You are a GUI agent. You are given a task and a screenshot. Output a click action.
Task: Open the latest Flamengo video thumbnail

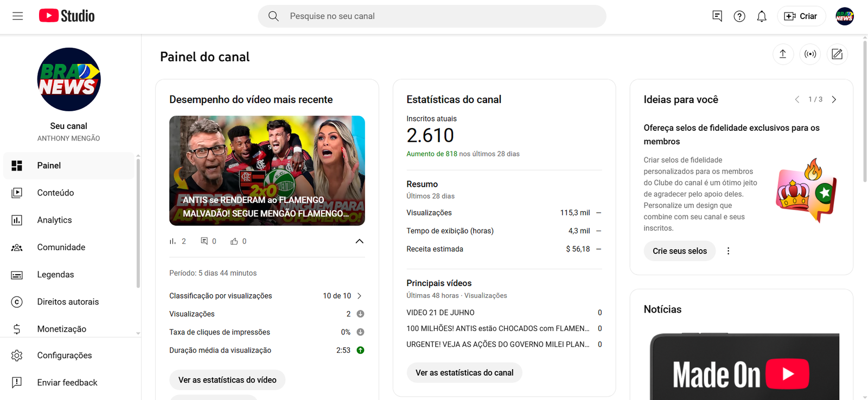pos(267,170)
